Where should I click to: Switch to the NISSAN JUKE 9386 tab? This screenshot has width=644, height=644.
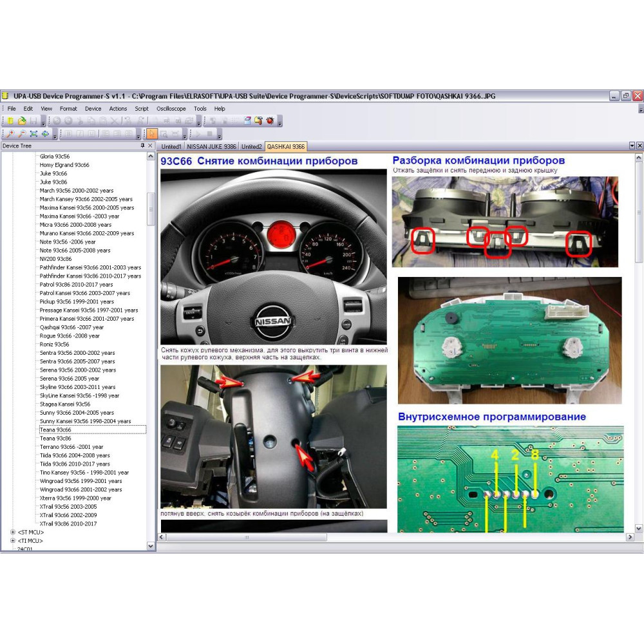tap(211, 146)
